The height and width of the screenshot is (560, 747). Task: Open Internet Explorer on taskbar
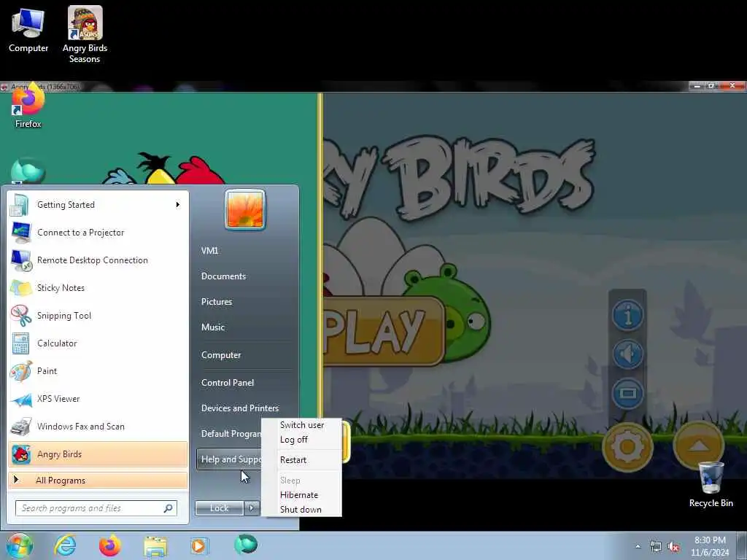(x=65, y=545)
